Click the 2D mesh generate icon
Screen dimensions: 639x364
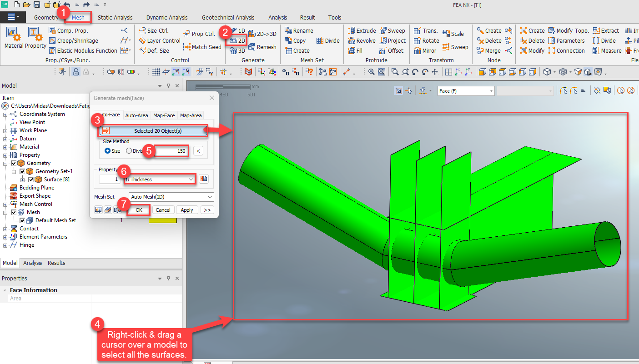pos(237,40)
